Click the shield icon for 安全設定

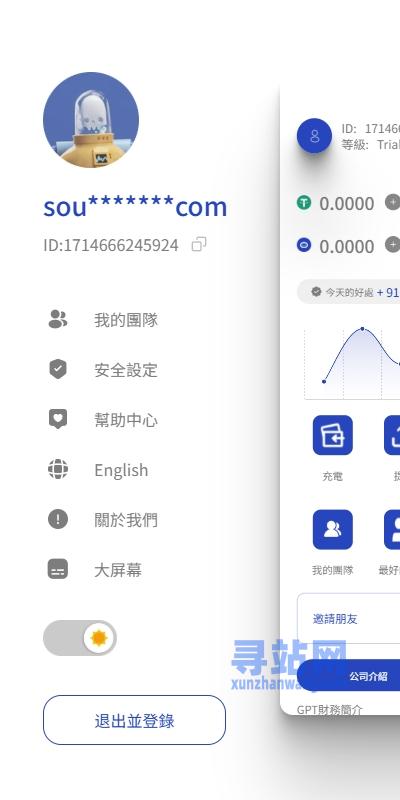coord(58,369)
